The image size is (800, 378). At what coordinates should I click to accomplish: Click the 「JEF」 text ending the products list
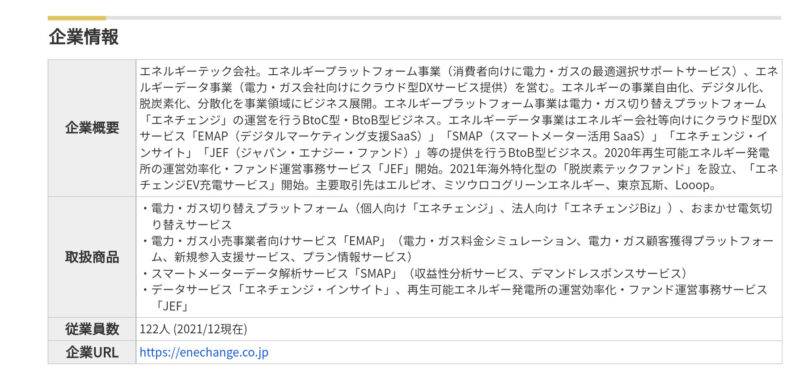tap(173, 306)
